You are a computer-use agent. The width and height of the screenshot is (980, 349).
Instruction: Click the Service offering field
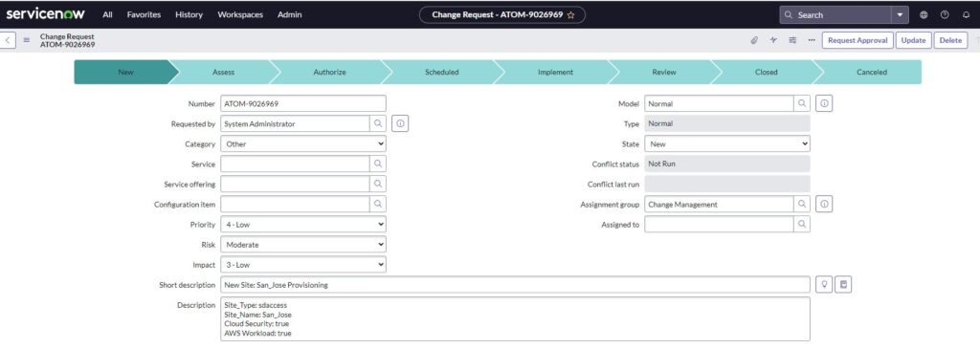(x=295, y=185)
